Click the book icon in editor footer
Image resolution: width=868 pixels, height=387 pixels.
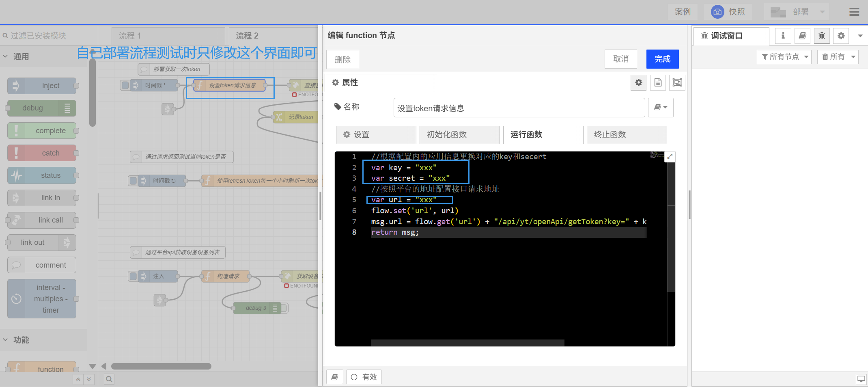pyautogui.click(x=335, y=377)
